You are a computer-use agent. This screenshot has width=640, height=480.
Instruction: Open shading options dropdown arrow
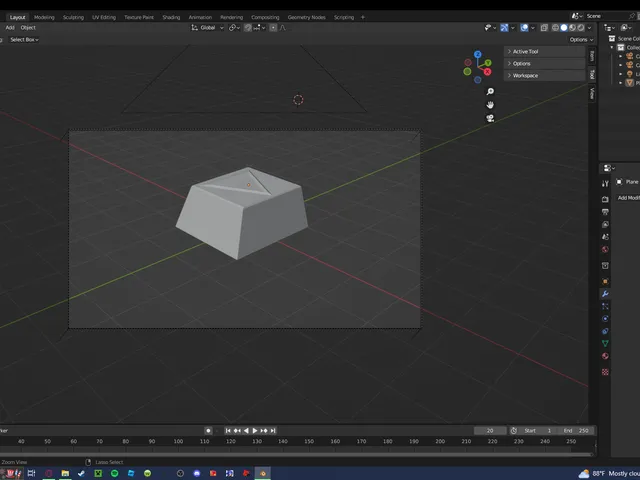tap(589, 28)
